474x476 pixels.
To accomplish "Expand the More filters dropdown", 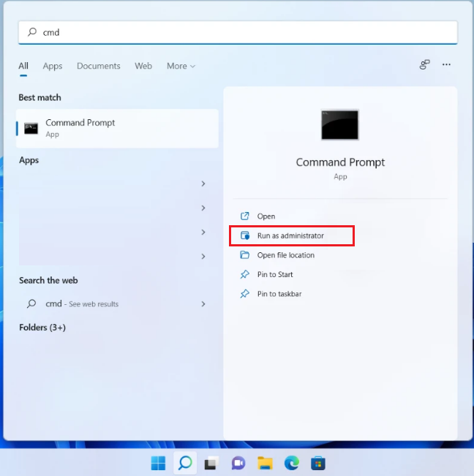I will pos(181,66).
